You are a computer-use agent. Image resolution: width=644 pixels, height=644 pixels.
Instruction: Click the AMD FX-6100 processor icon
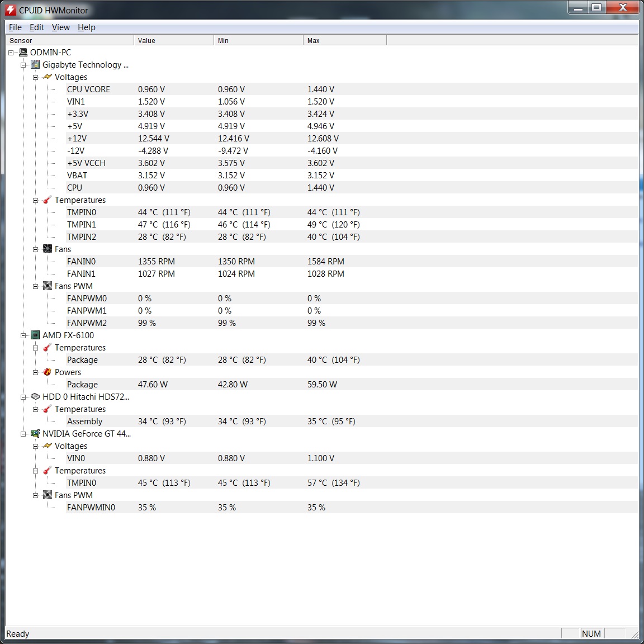(35, 335)
